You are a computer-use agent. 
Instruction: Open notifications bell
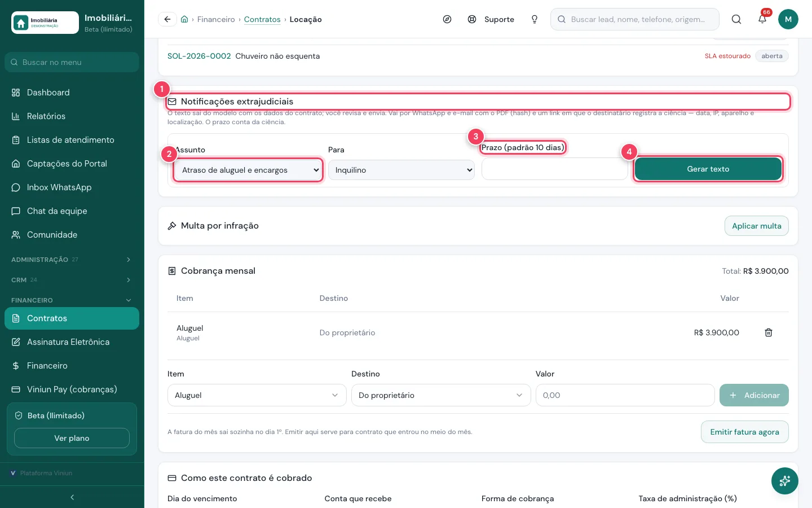762,19
